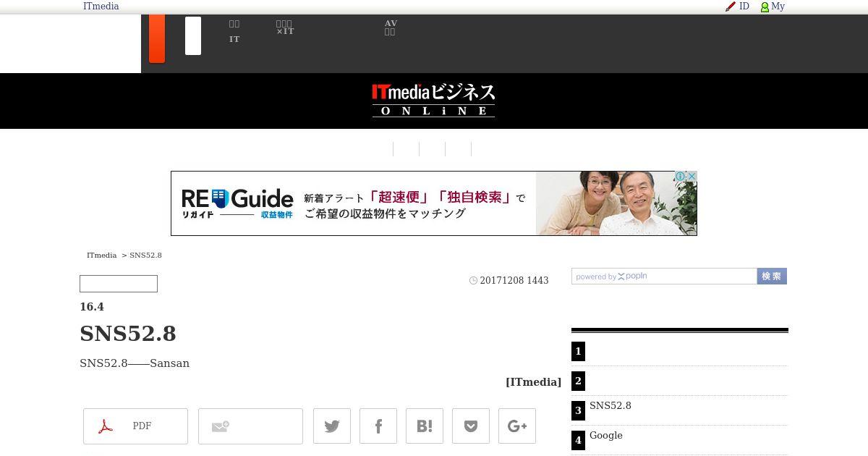Open the green My user icon

(x=765, y=7)
